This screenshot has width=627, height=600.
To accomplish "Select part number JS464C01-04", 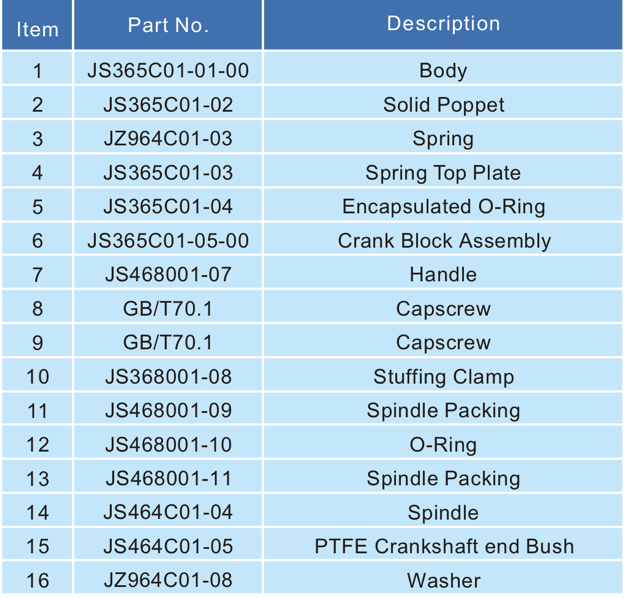I will tap(168, 513).
